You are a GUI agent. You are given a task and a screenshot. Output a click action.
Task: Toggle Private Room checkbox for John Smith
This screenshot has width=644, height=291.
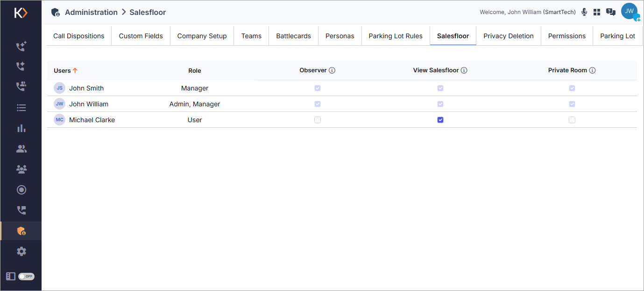[572, 88]
